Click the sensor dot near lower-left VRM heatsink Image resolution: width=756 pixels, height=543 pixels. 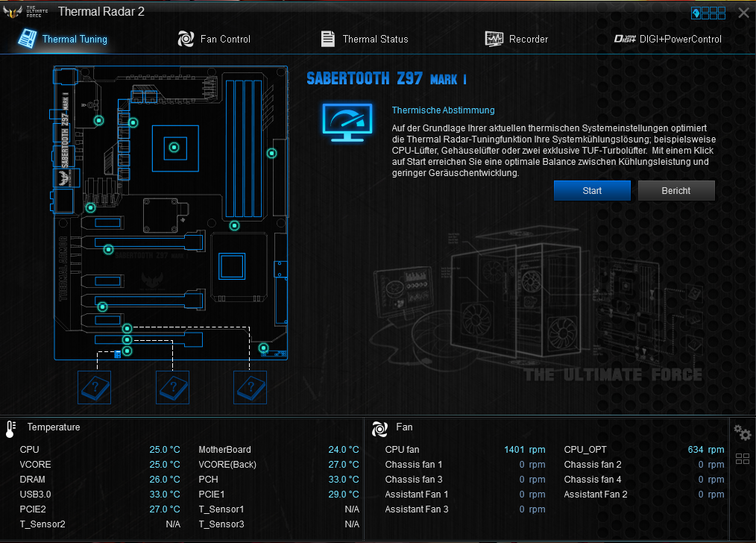point(91,208)
